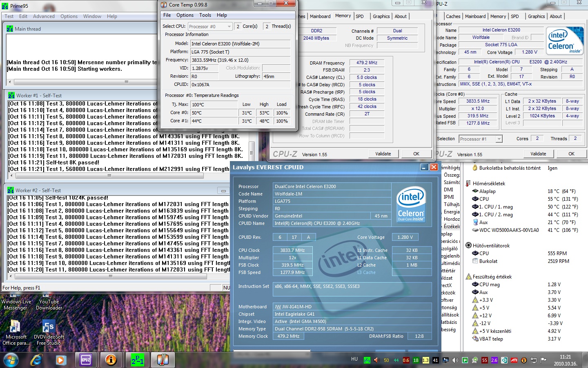Click OK in the CPU-Z Memory window
This screenshot has height=368, width=588.
[416, 154]
